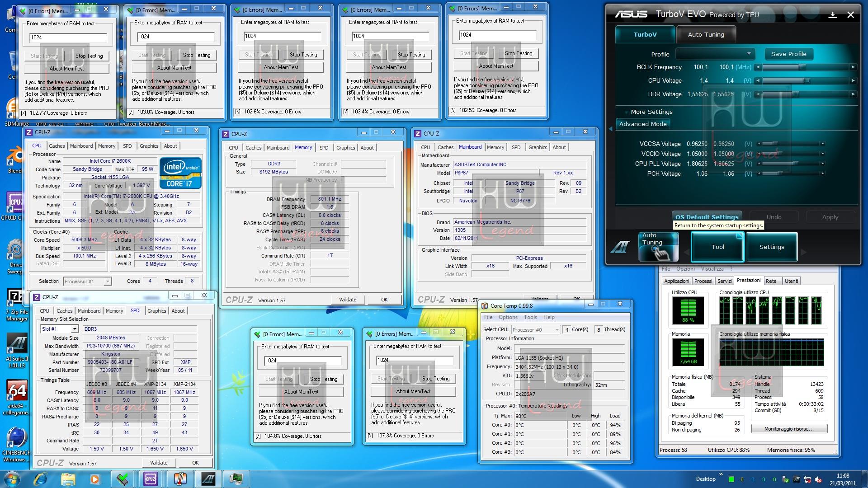Click RAM megabytes field in 103.4% MemTest

coord(391,36)
